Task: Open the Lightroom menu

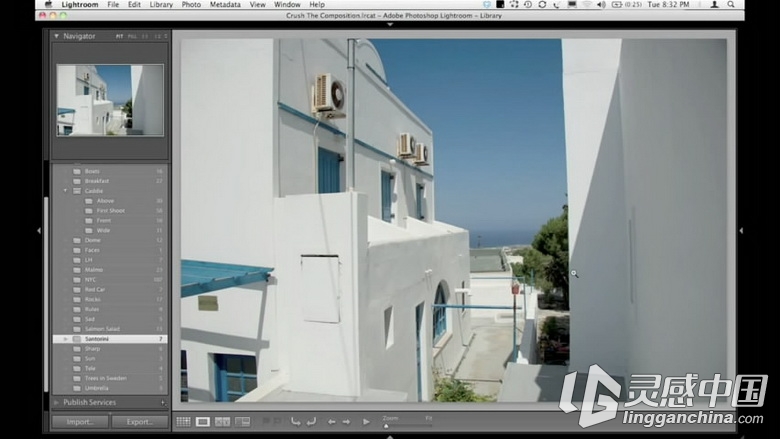Action: pos(80,4)
